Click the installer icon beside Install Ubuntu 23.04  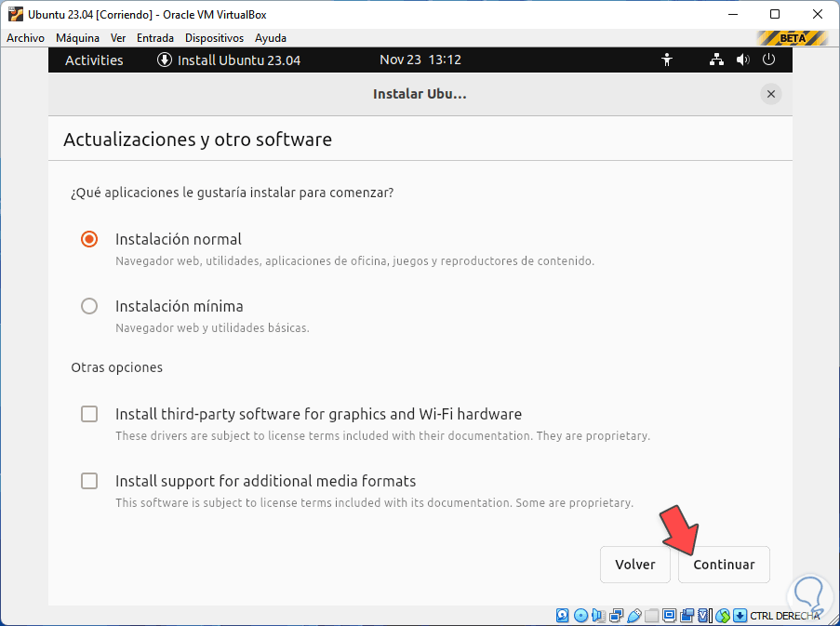click(x=164, y=60)
